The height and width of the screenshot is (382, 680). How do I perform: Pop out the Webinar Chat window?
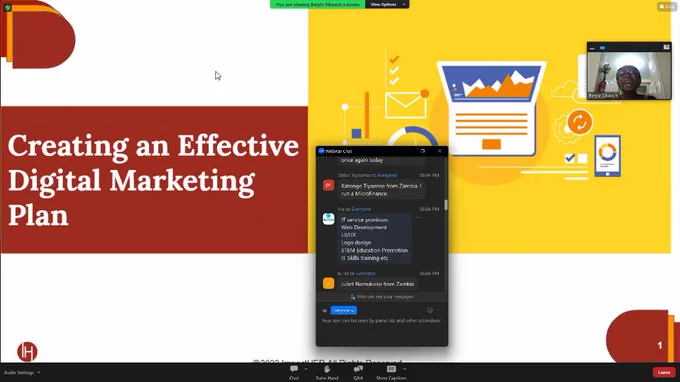pos(422,151)
